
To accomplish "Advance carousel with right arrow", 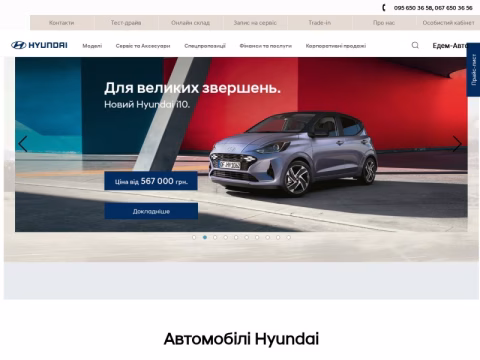I will [457, 144].
